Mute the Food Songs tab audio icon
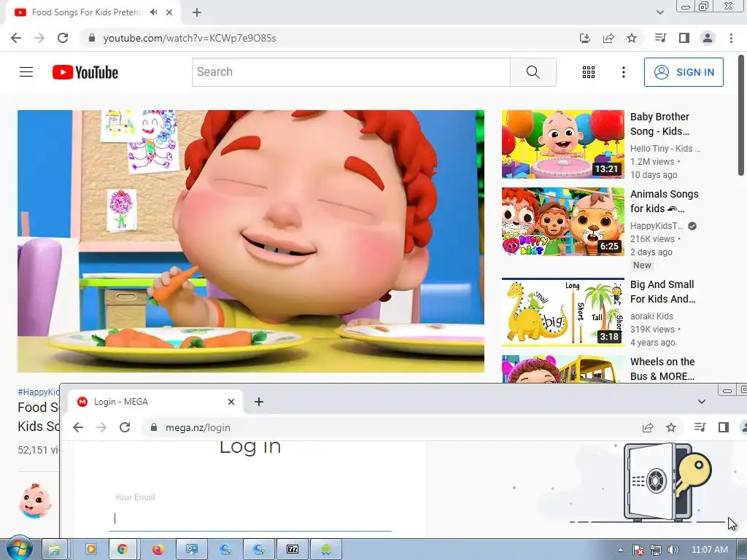Screen dimensions: 747x560 [x=153, y=12]
